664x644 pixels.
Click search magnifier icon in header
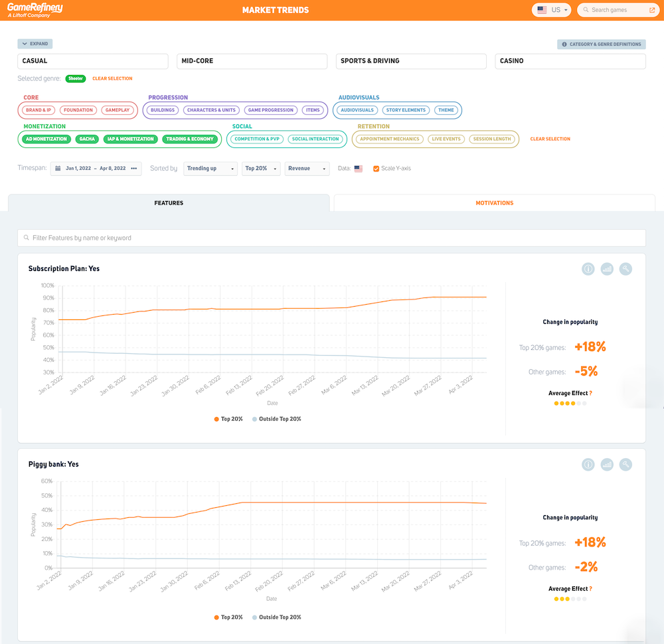[586, 10]
